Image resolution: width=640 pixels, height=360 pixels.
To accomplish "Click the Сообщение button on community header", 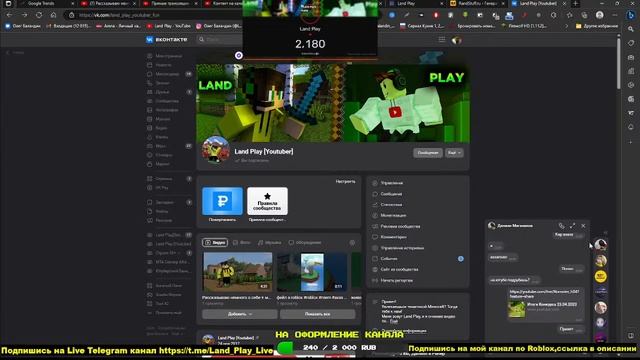I will pyautogui.click(x=428, y=153).
